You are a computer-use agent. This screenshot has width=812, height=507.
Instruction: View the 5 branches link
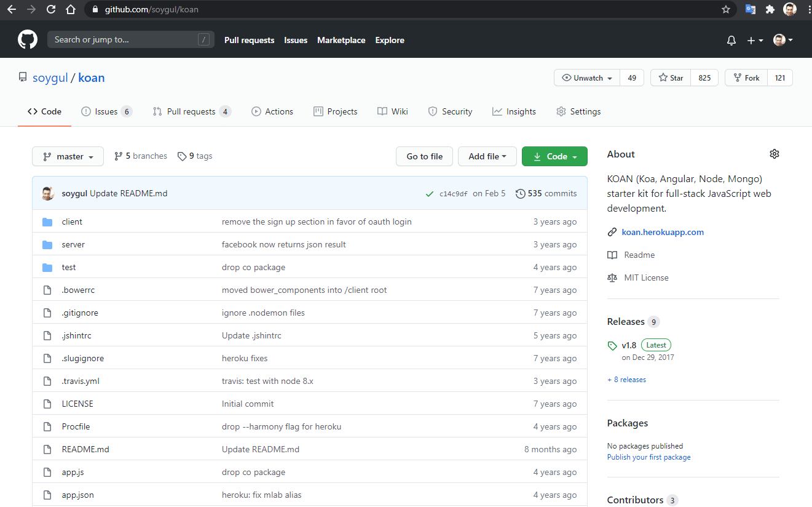(x=141, y=156)
